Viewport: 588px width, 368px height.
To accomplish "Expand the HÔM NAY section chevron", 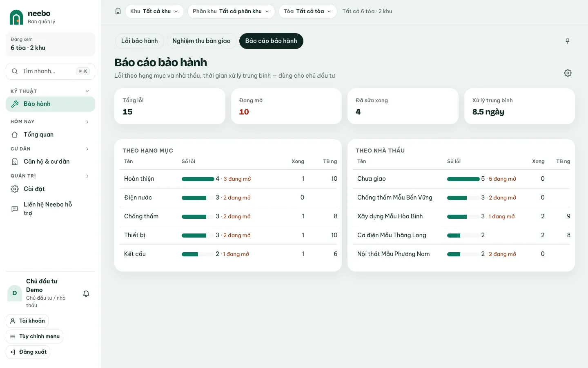I will tap(87, 122).
